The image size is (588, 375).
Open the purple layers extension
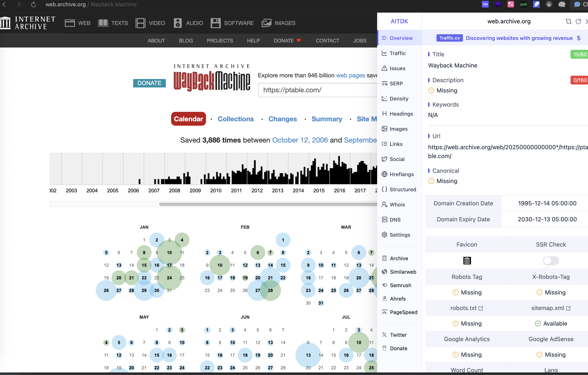(498, 4)
